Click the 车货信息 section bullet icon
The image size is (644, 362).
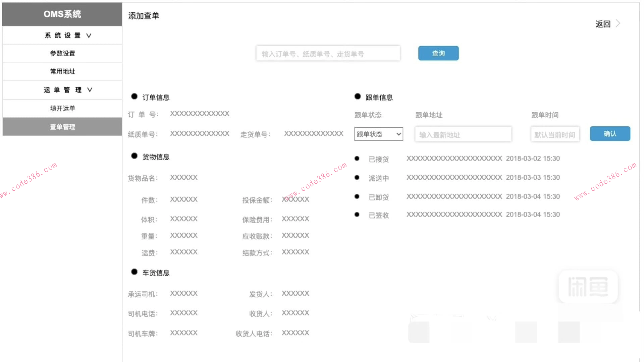[x=134, y=272]
